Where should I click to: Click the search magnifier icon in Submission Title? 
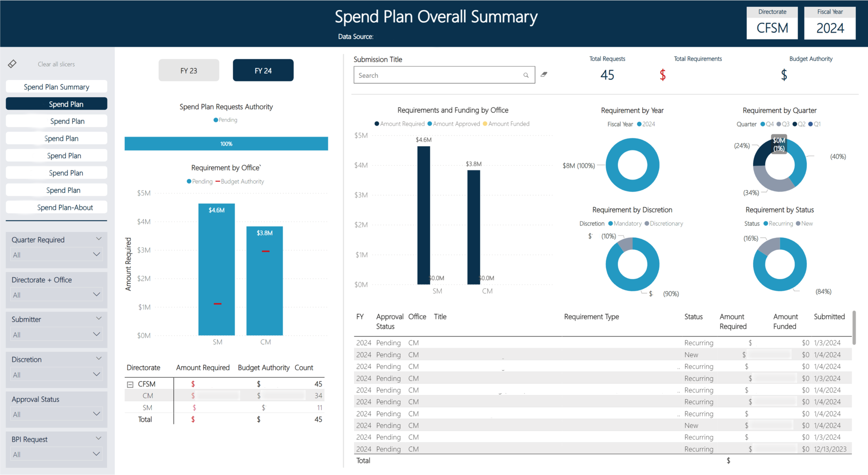pos(526,75)
